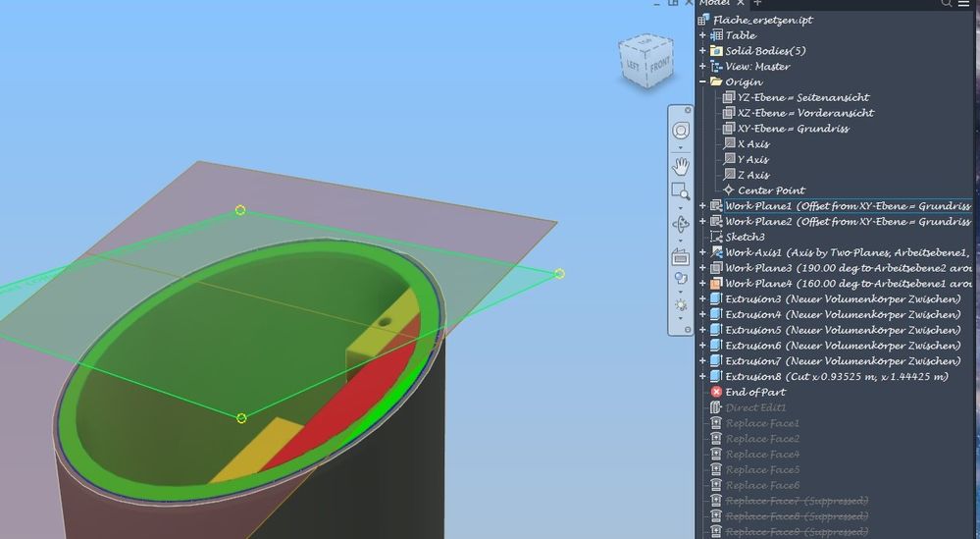Click the XZ-Ebene plane icon

(729, 113)
